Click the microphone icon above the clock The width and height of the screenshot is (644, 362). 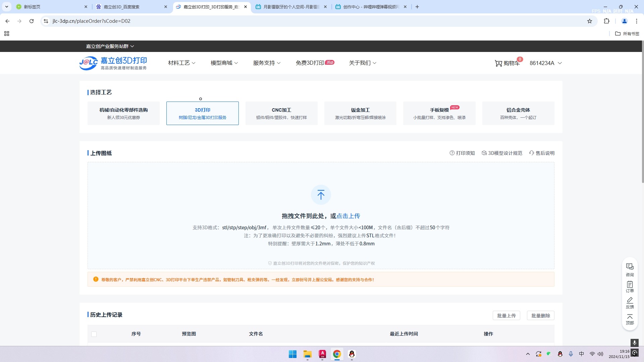pos(634,343)
